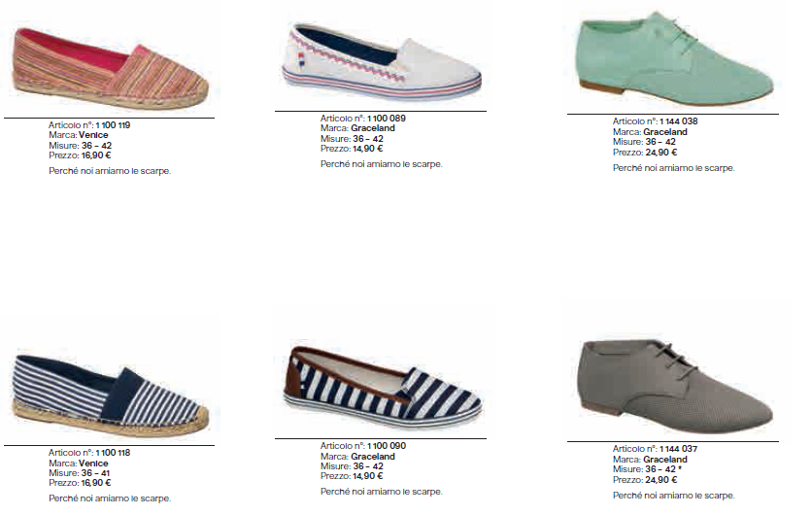Viewport: 812px width, 515px height.
Task: Click article number 1 144 037
Action: [678, 449]
